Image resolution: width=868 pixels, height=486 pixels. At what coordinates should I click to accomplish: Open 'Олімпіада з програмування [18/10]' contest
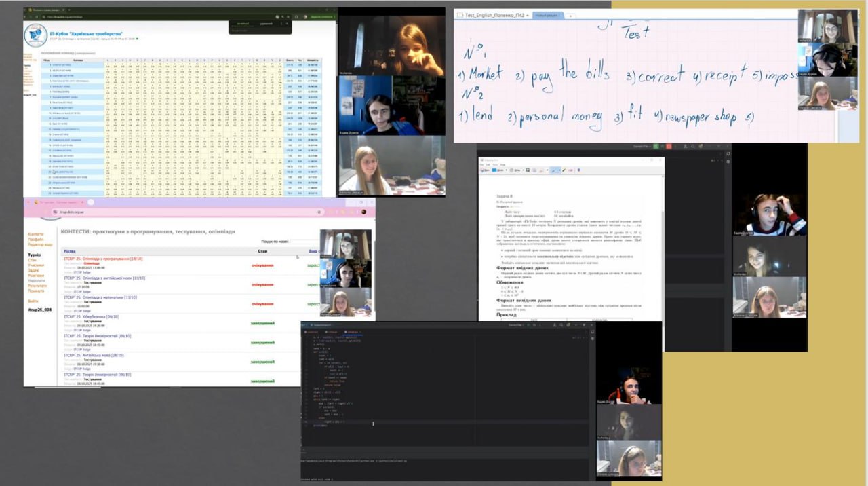click(x=103, y=259)
